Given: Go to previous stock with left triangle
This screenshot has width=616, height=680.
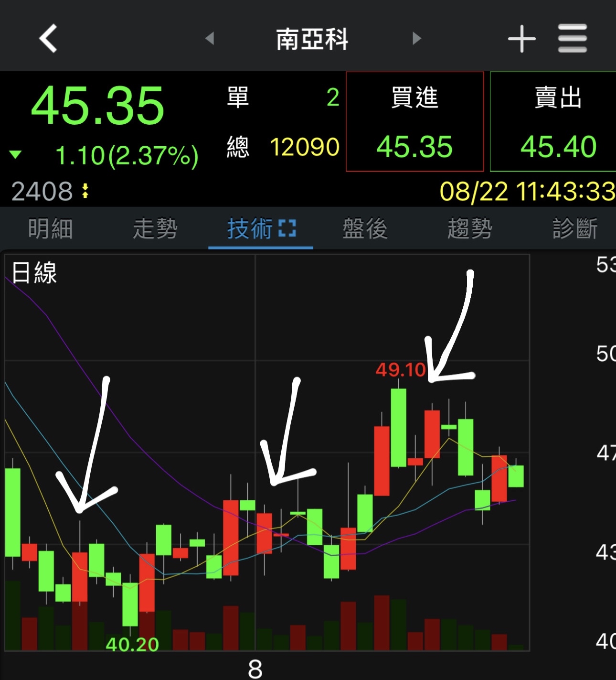Looking at the screenshot, I should [x=210, y=38].
